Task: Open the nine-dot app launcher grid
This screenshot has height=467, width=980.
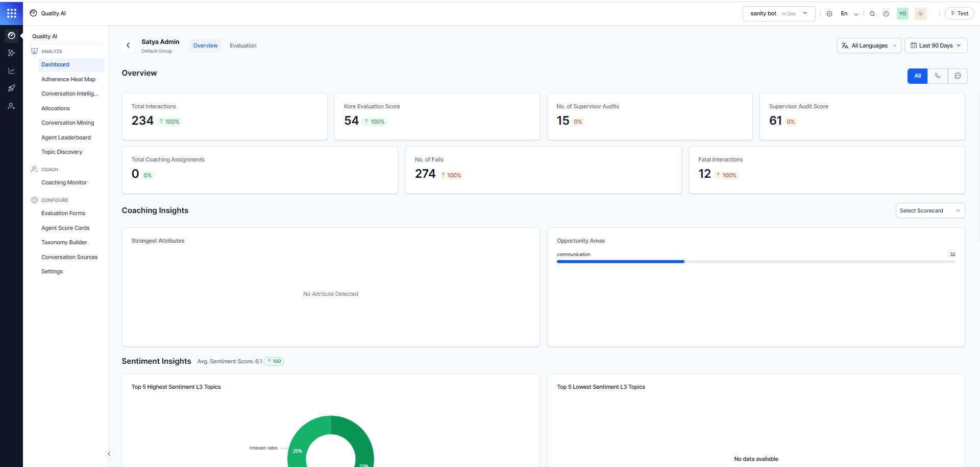Action: tap(11, 13)
